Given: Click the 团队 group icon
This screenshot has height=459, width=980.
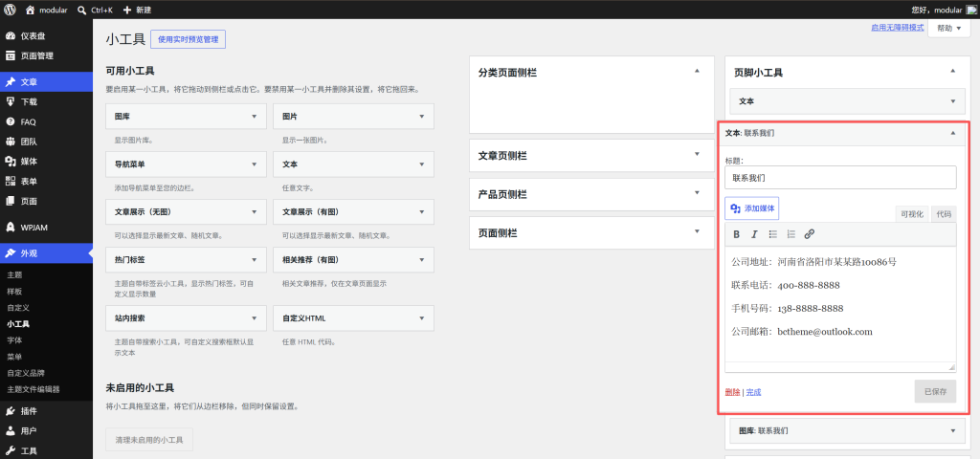Looking at the screenshot, I should click(x=11, y=142).
